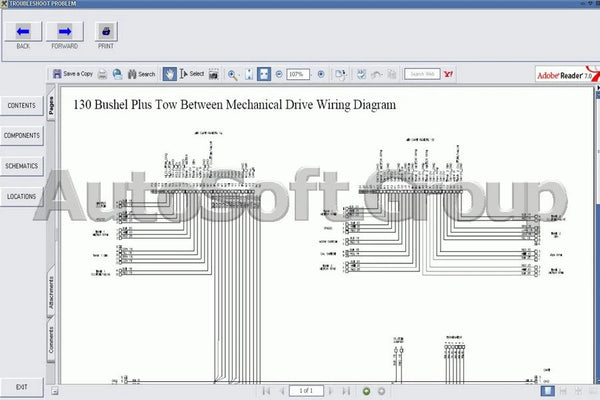Open Search with the binoculars icon

141,74
